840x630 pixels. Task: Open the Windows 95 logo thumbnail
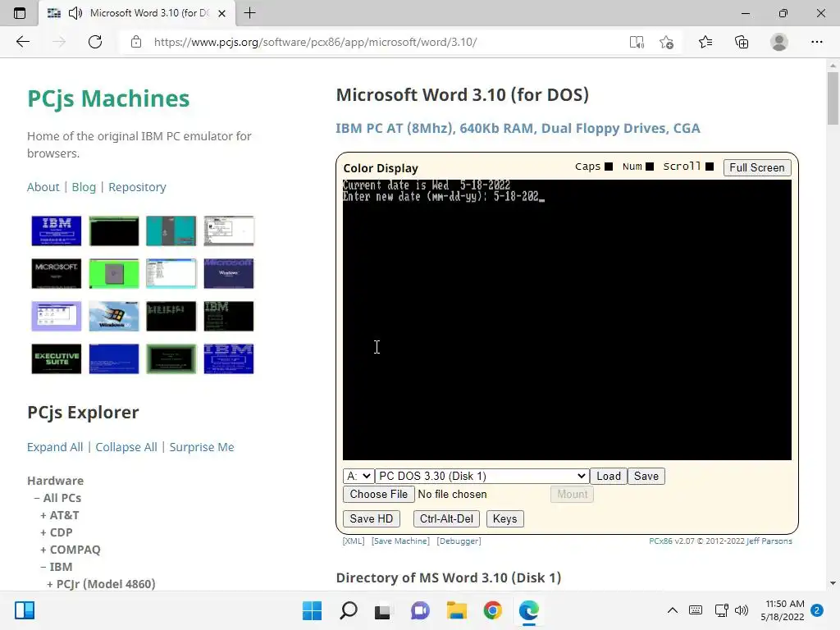(113, 316)
